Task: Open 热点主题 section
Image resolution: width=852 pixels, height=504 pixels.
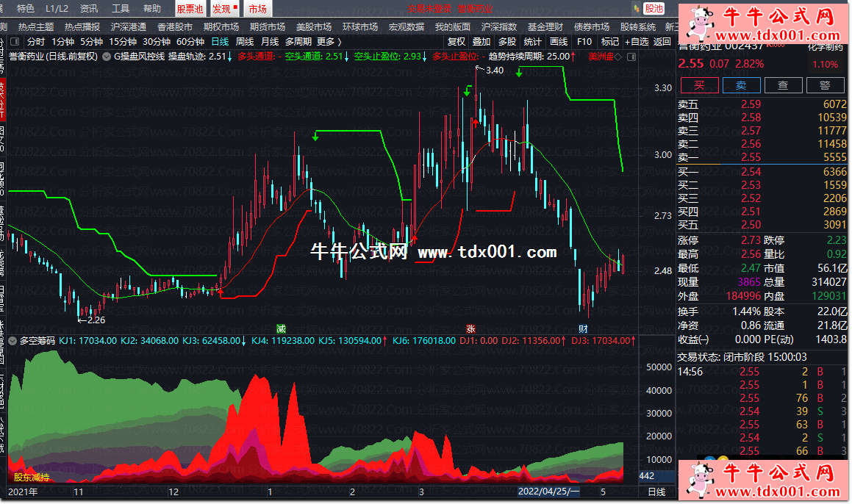Action: [x=36, y=26]
